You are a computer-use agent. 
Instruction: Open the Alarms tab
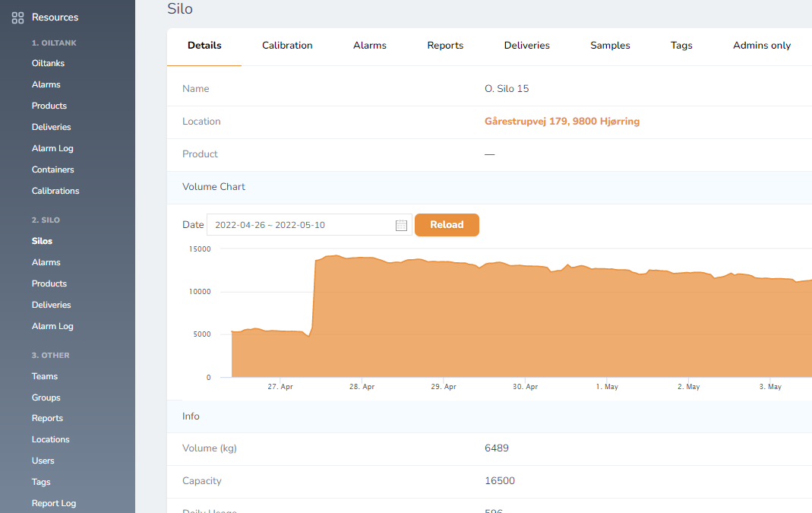pyautogui.click(x=370, y=46)
